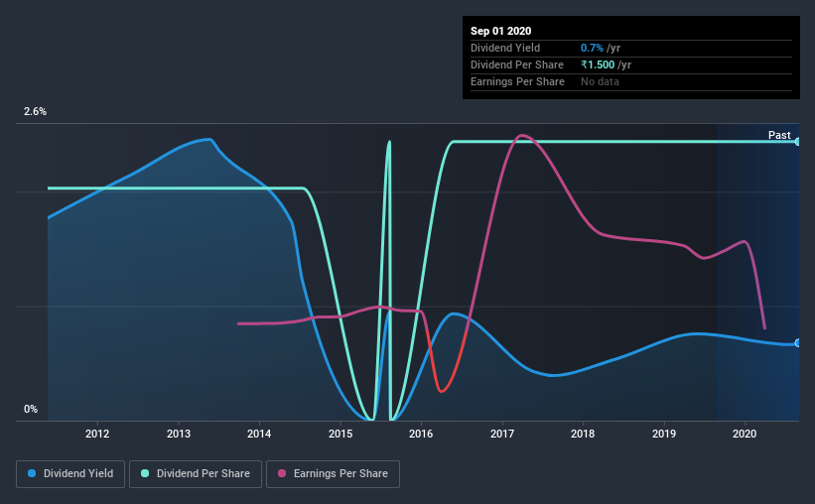Click the 2015 x-axis label
This screenshot has width=815, height=504.
[x=340, y=434]
